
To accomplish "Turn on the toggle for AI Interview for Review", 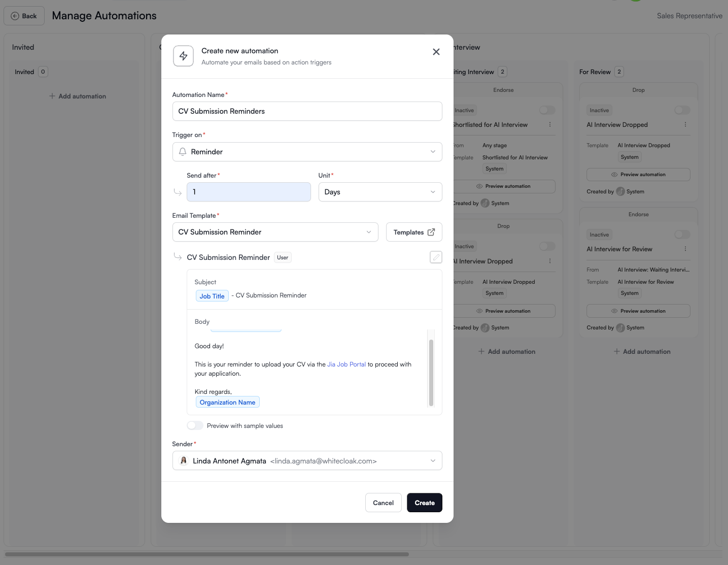I will click(x=682, y=234).
